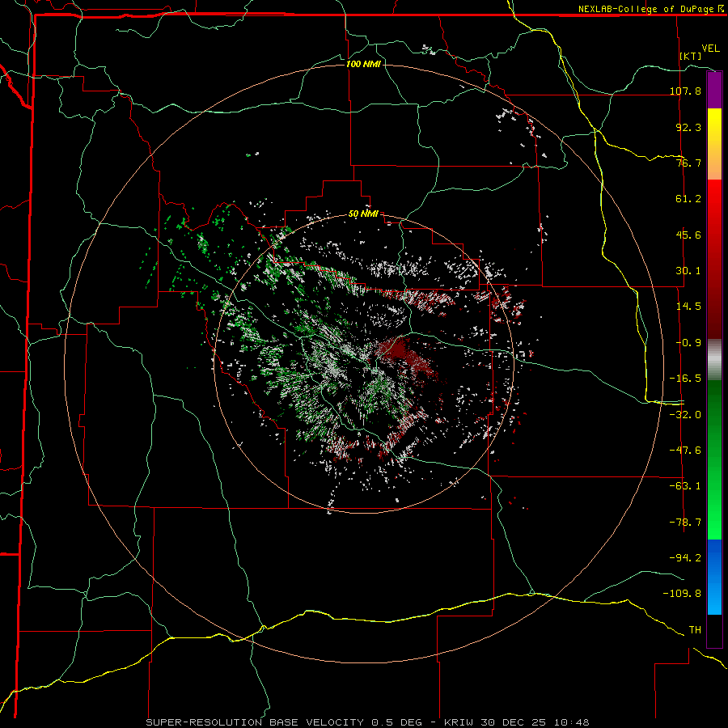Viewport: 728px width, 728px height.
Task: Select the 61.2 velocity scale value
Action: [688, 199]
